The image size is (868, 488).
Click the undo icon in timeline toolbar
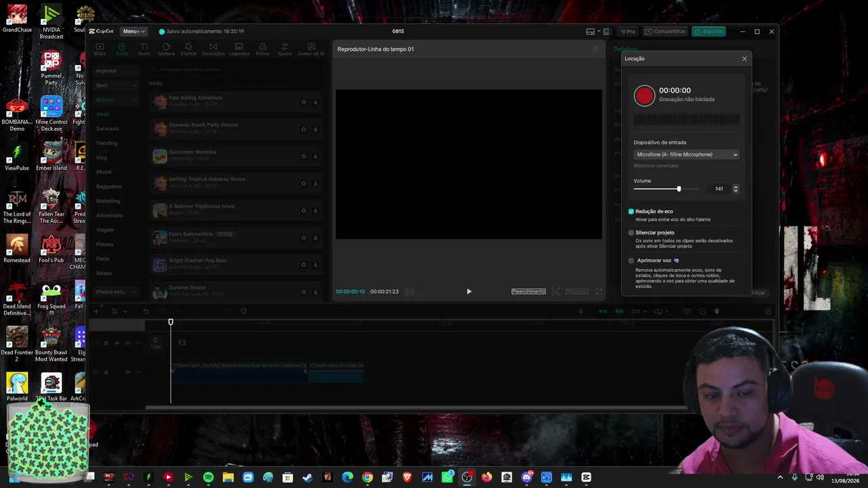145,311
